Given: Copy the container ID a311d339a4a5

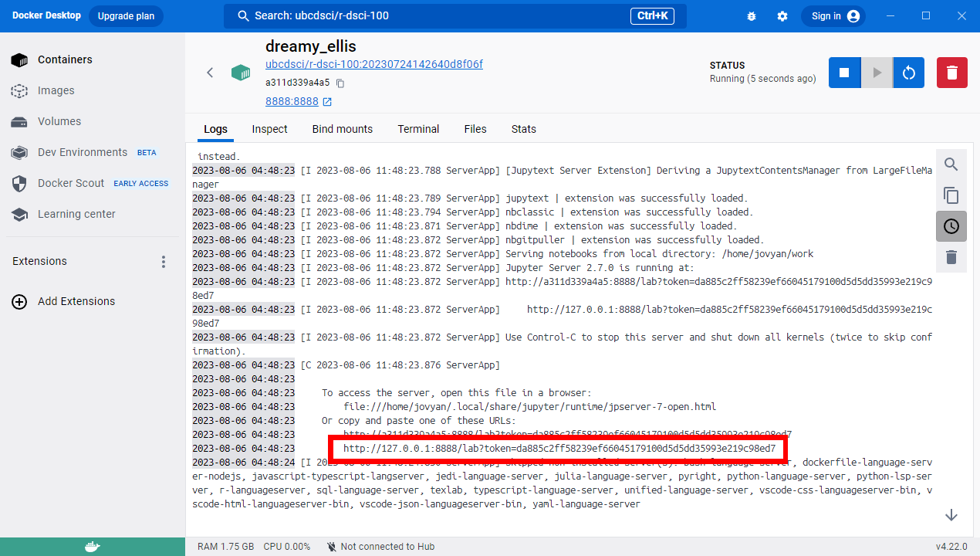Looking at the screenshot, I should click(x=340, y=83).
